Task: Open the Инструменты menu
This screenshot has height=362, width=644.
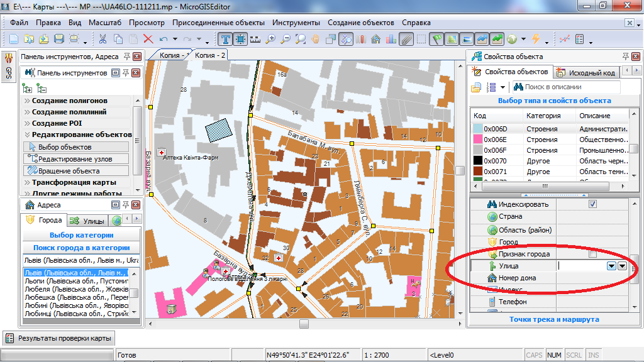Action: [x=296, y=23]
